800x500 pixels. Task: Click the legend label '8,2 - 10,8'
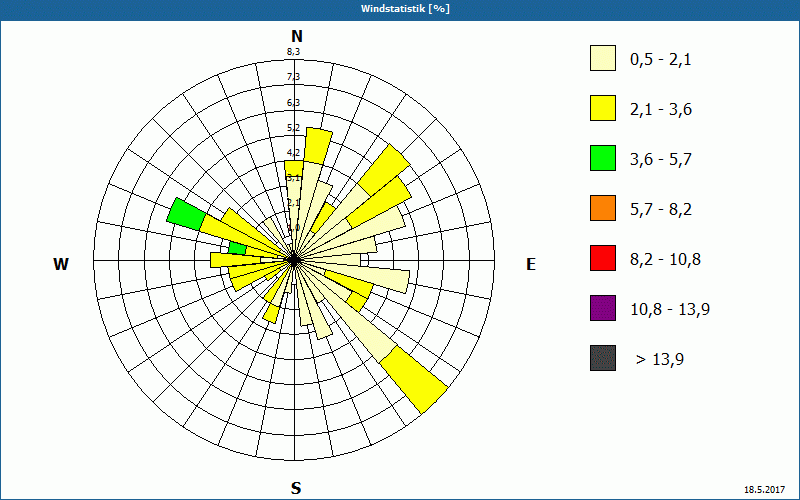665,260
